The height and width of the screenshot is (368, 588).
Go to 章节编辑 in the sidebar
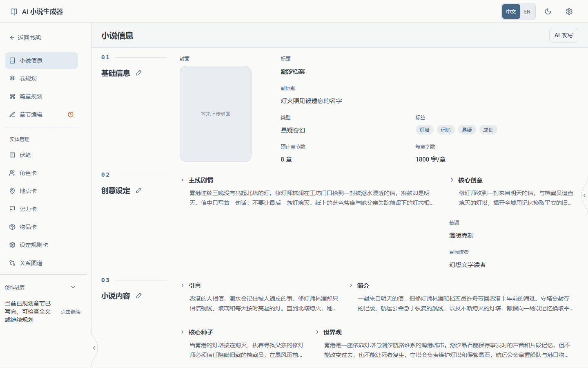(x=41, y=114)
